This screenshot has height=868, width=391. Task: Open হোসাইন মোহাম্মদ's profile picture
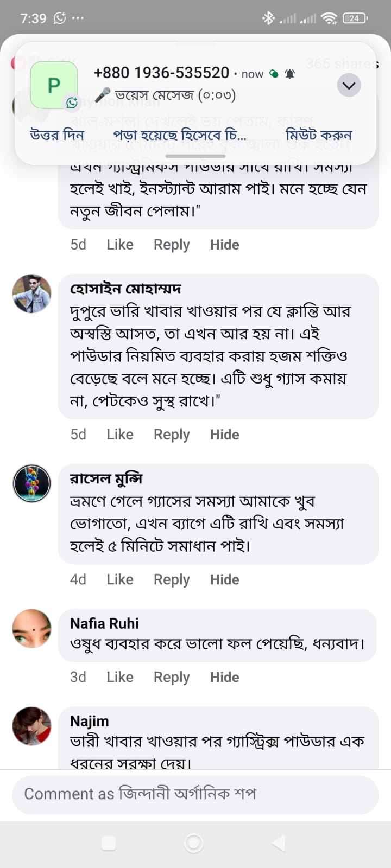click(x=31, y=293)
